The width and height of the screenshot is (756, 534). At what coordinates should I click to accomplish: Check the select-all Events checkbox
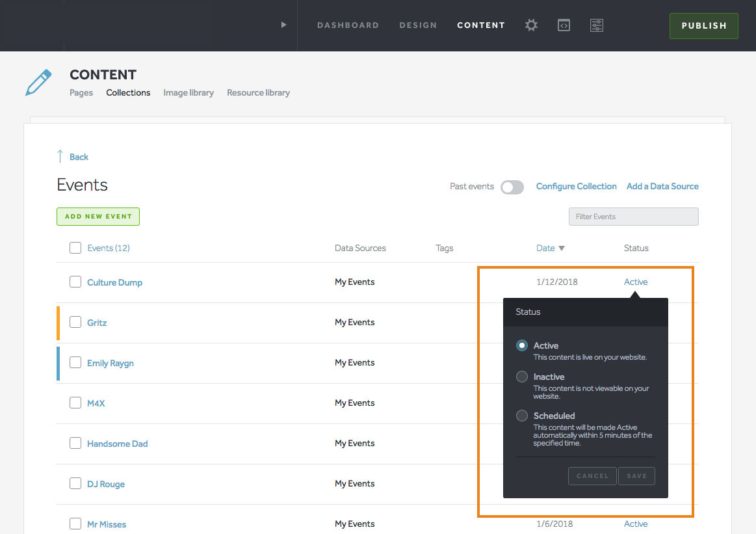75,248
